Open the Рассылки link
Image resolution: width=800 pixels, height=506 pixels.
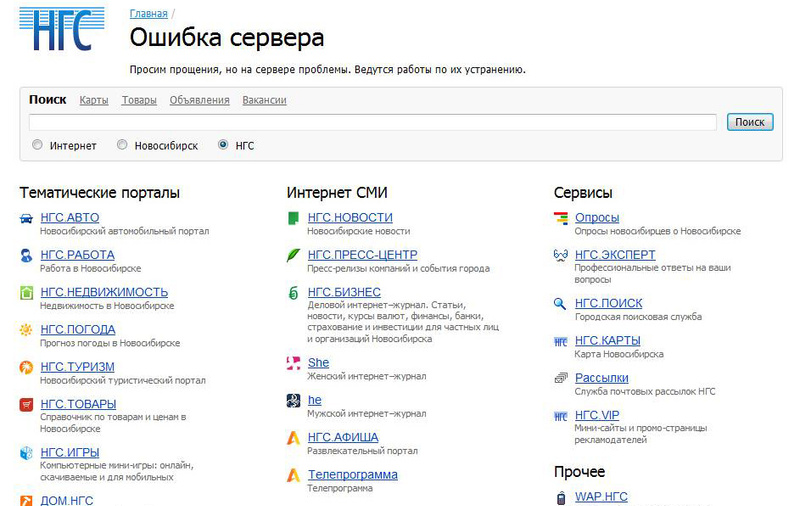pos(602,378)
